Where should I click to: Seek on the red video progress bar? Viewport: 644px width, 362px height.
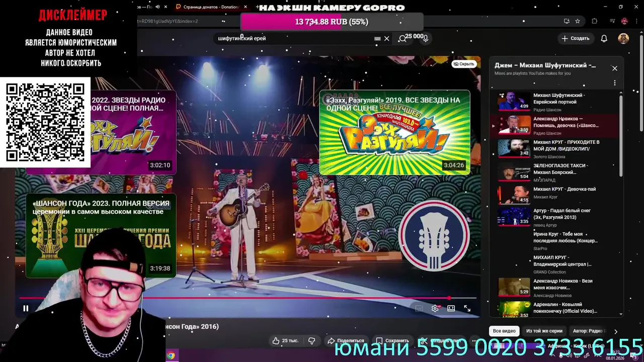(247, 298)
